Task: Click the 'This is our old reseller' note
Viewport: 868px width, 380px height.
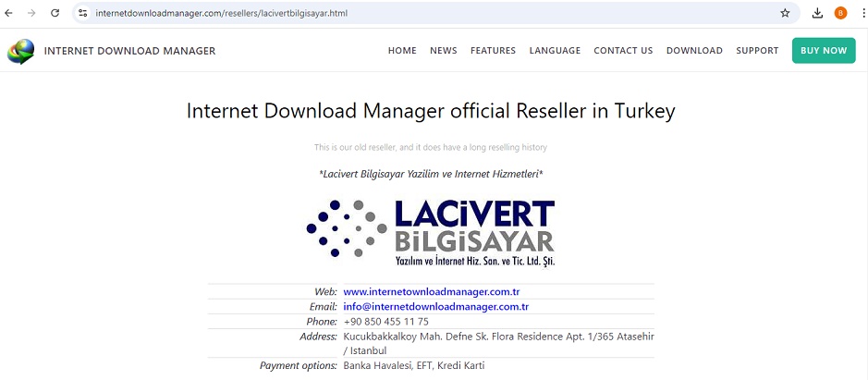Action: (431, 147)
